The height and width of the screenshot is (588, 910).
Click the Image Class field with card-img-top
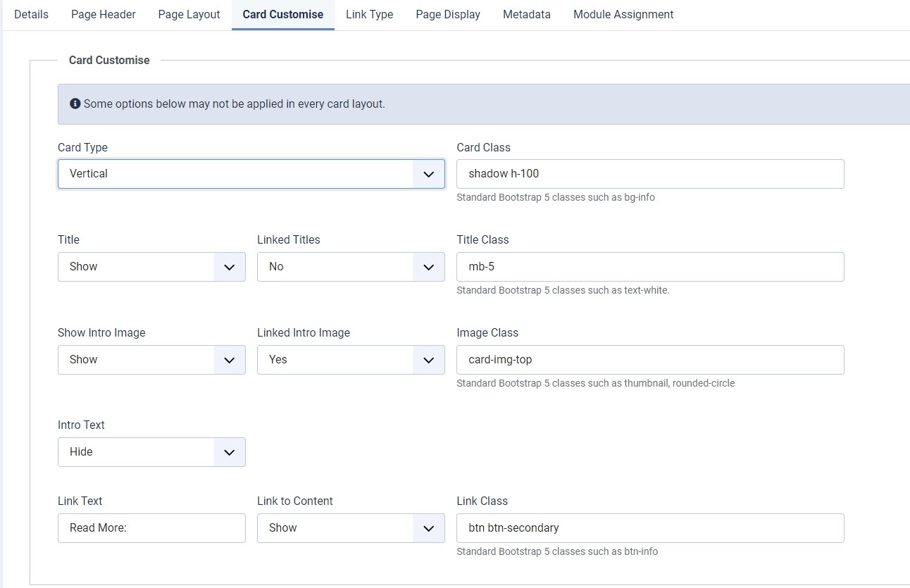(x=650, y=360)
